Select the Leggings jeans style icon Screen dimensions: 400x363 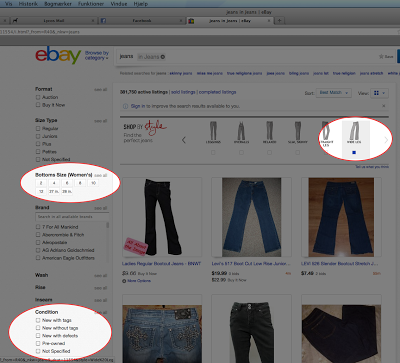tap(213, 131)
